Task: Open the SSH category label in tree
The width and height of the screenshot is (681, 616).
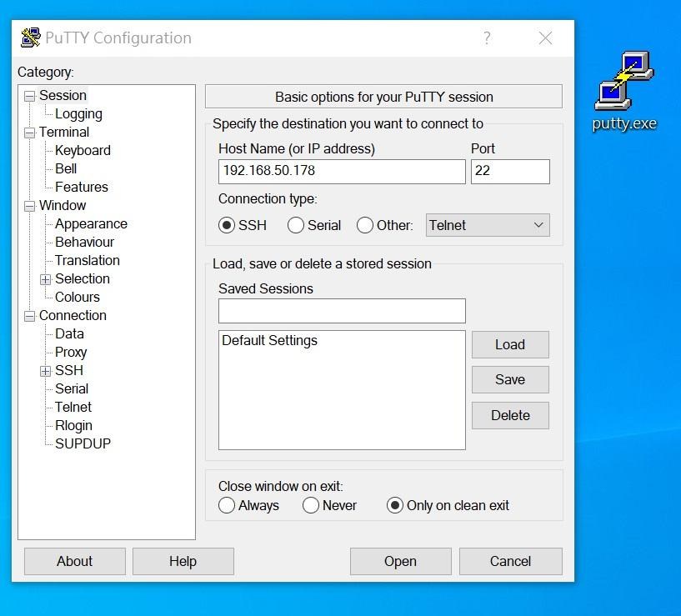Action: 69,370
